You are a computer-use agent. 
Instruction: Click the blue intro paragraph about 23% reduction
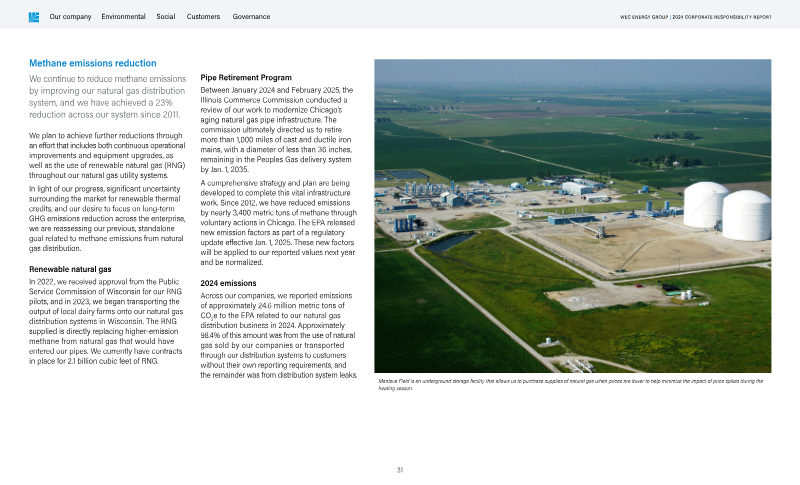(x=108, y=96)
